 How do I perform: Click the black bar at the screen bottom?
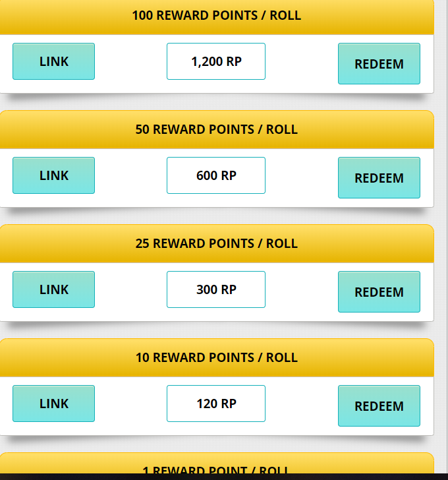point(224,477)
